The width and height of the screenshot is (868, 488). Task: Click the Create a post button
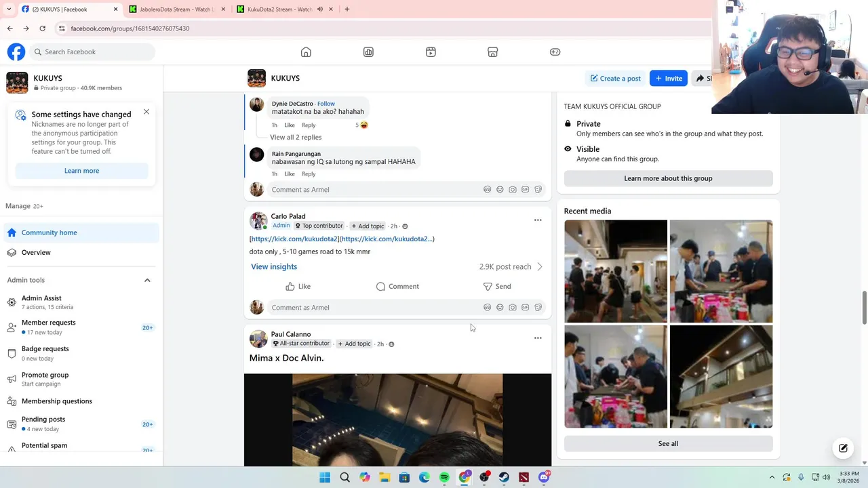(616, 79)
